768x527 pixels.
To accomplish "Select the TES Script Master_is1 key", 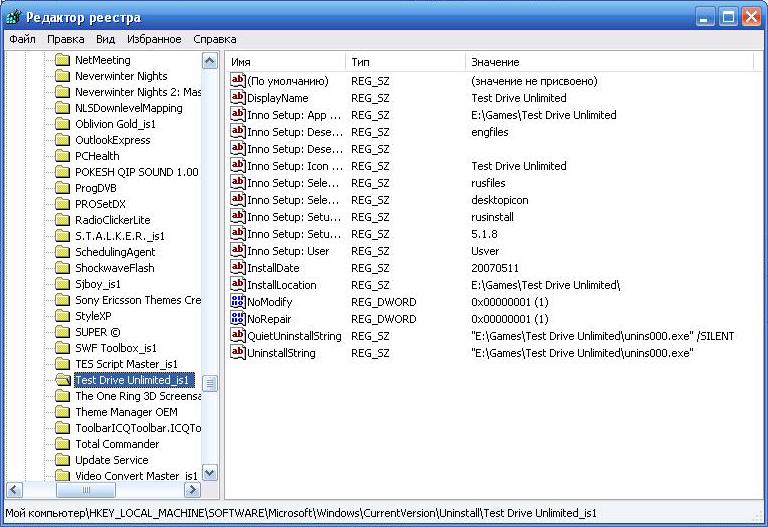I will tap(126, 364).
